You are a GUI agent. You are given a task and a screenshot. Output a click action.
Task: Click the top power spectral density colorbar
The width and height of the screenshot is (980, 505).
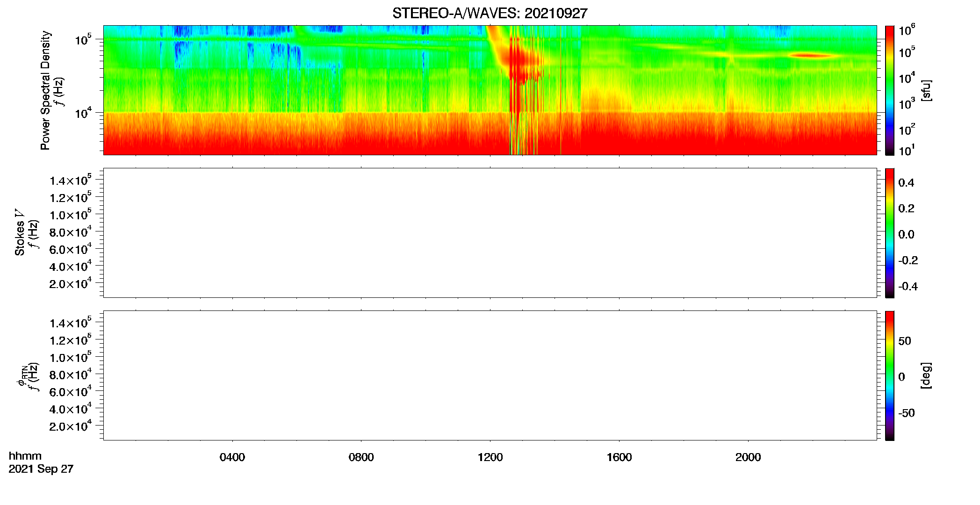tap(890, 90)
